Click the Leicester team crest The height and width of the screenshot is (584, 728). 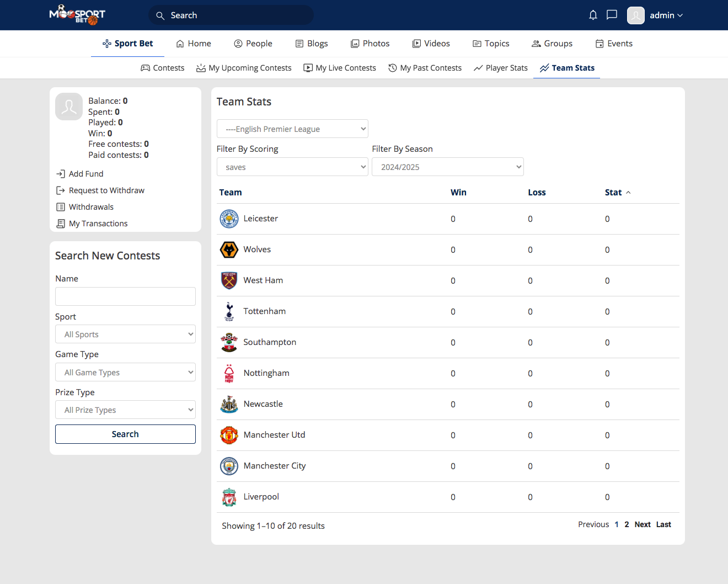pyautogui.click(x=229, y=219)
